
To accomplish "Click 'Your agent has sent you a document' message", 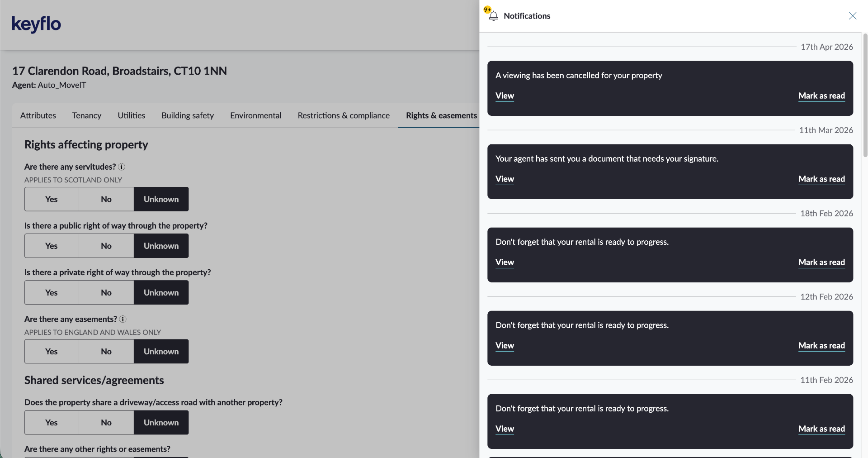I will point(607,159).
